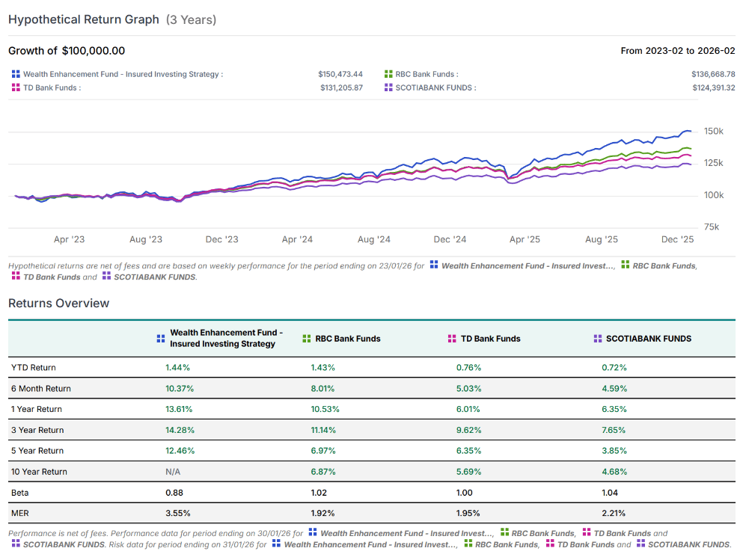Click TD Bank Funds in the Returns table header
Image resolution: width=749 pixels, height=560 pixels.
(490, 339)
